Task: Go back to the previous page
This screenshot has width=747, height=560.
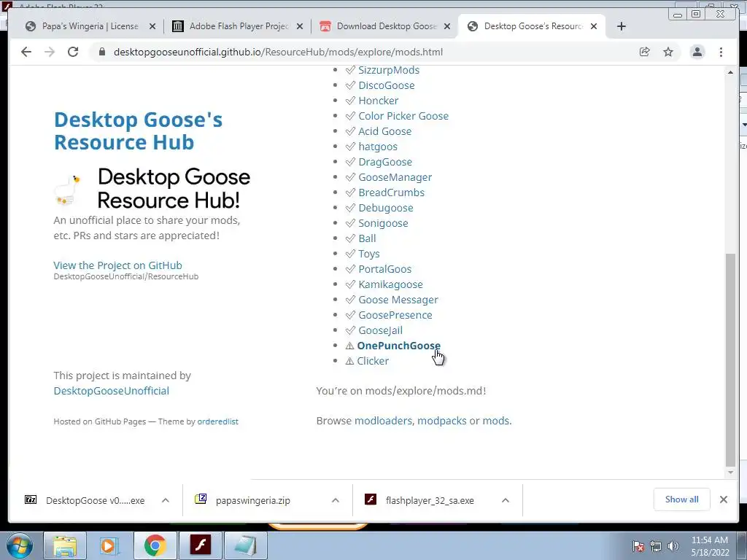Action: [x=26, y=52]
